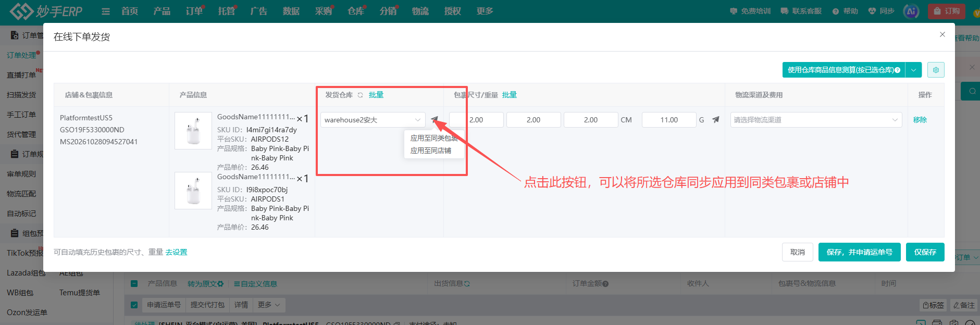Expand the arrow beside 使用仓库商品信息测算 button
980x325 pixels.
913,70
